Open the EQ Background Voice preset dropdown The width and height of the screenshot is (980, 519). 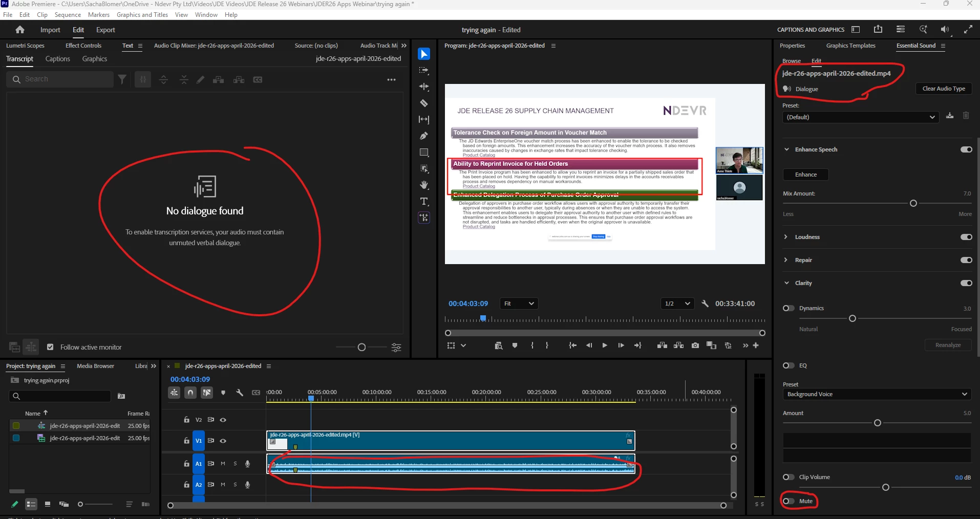click(x=877, y=394)
